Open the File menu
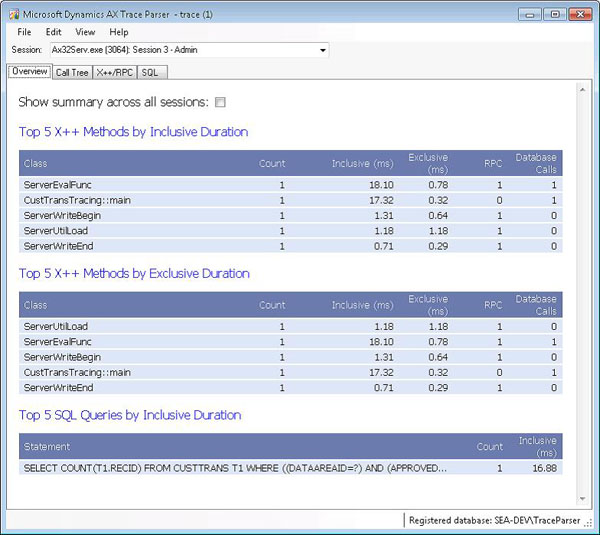 (24, 32)
